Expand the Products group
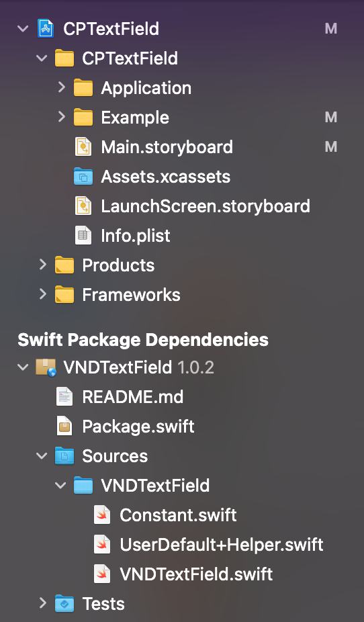 42,265
